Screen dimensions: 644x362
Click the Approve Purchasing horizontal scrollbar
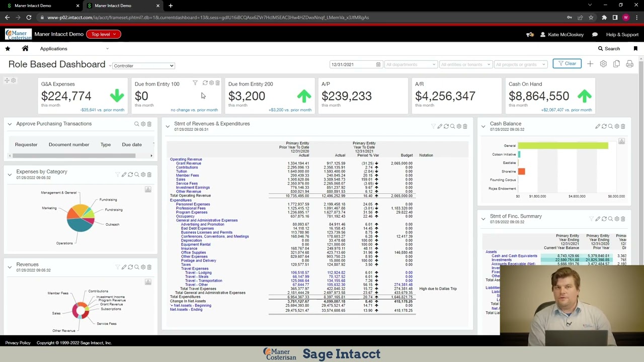pos(75,156)
